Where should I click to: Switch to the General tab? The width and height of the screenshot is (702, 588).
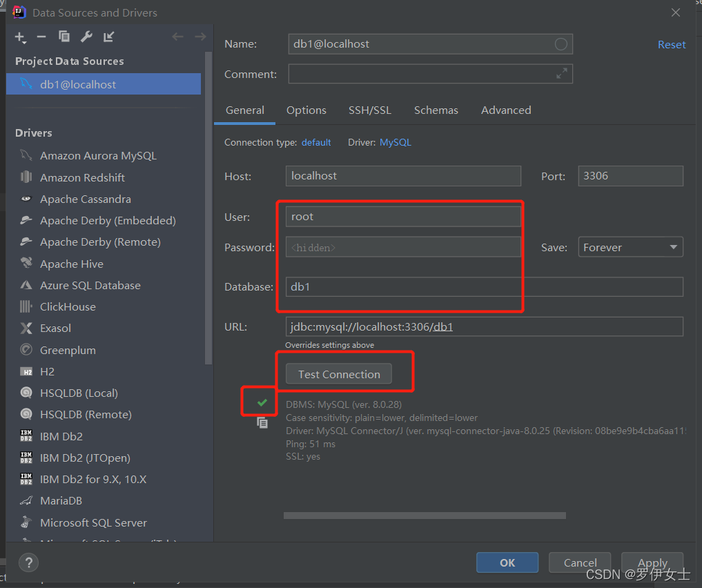[245, 110]
